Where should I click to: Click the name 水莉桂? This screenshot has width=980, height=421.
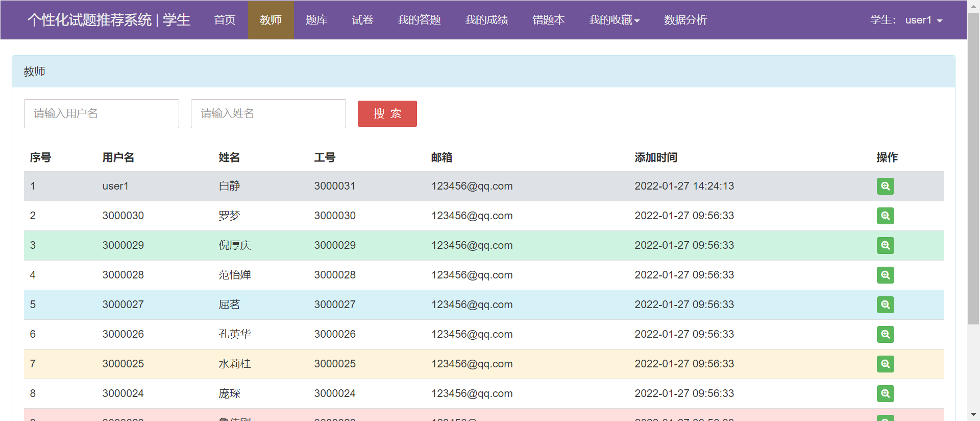pos(235,364)
